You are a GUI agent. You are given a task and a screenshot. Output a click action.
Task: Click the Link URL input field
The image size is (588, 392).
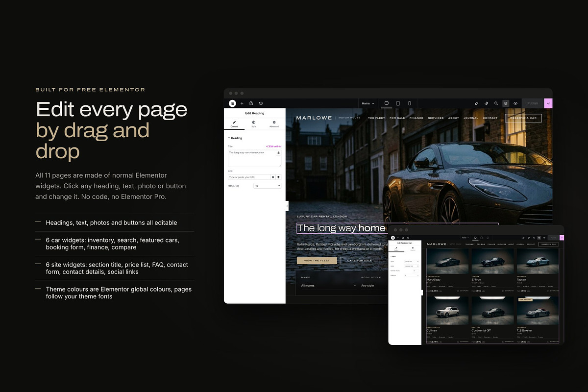[x=249, y=177]
